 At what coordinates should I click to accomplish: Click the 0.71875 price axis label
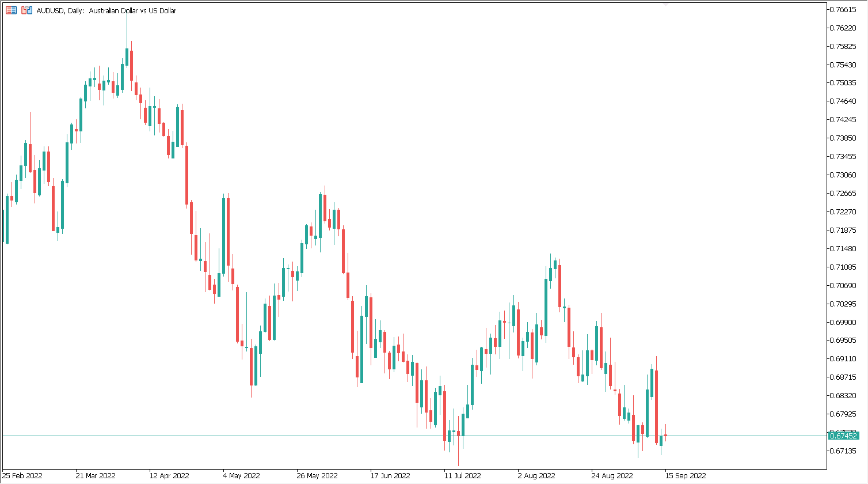[844, 230]
